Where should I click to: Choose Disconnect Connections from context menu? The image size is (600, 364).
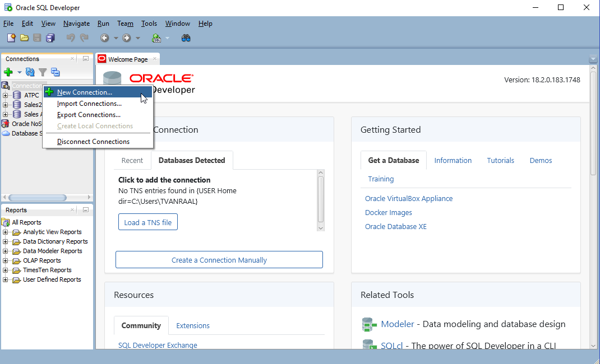[98, 141]
